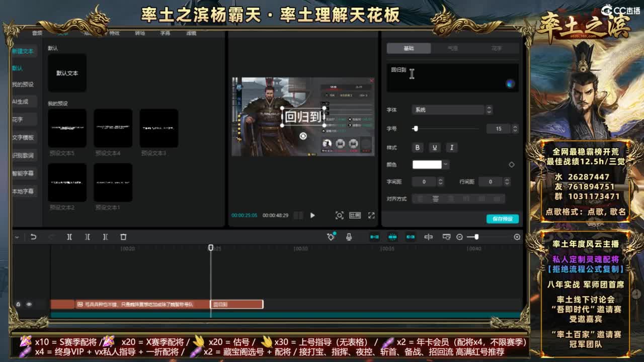Toggle italic text style

pyautogui.click(x=452, y=147)
